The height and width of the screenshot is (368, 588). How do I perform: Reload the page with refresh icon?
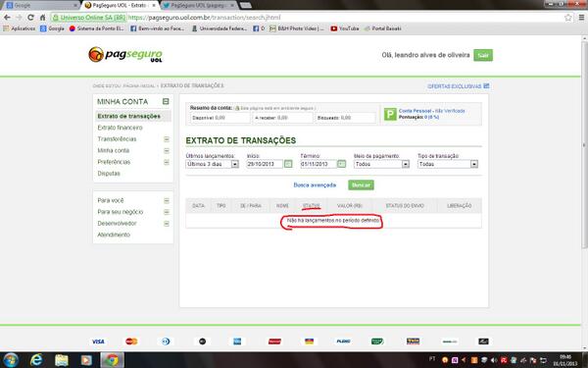point(30,18)
